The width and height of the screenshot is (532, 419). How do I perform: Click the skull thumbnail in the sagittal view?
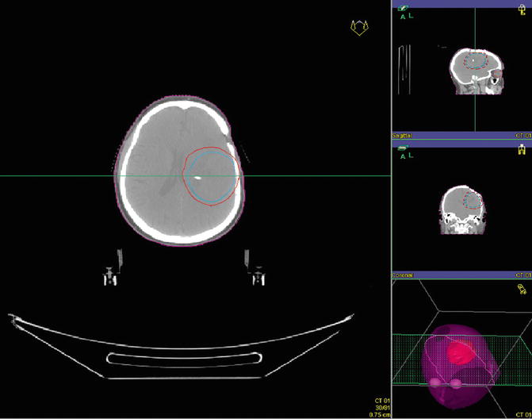(473, 71)
